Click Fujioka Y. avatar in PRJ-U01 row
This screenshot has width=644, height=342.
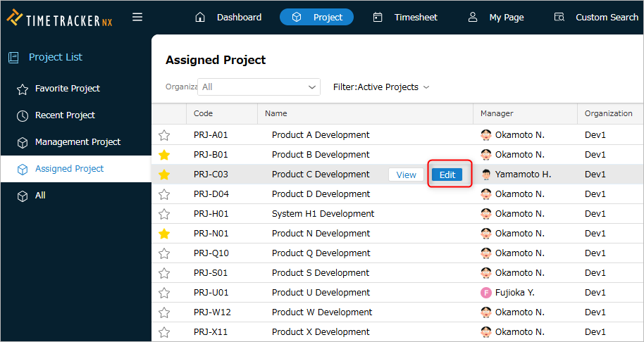(x=486, y=293)
